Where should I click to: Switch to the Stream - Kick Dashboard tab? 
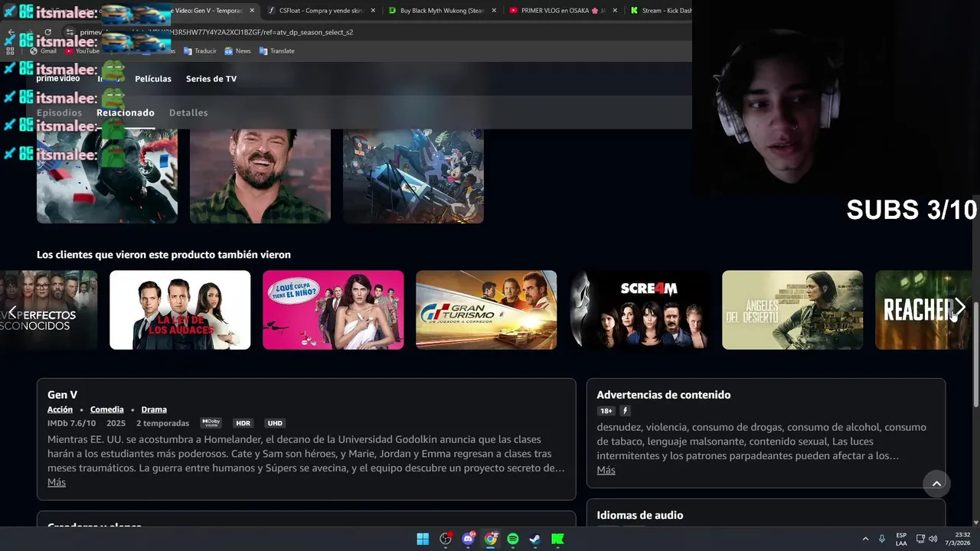660,11
